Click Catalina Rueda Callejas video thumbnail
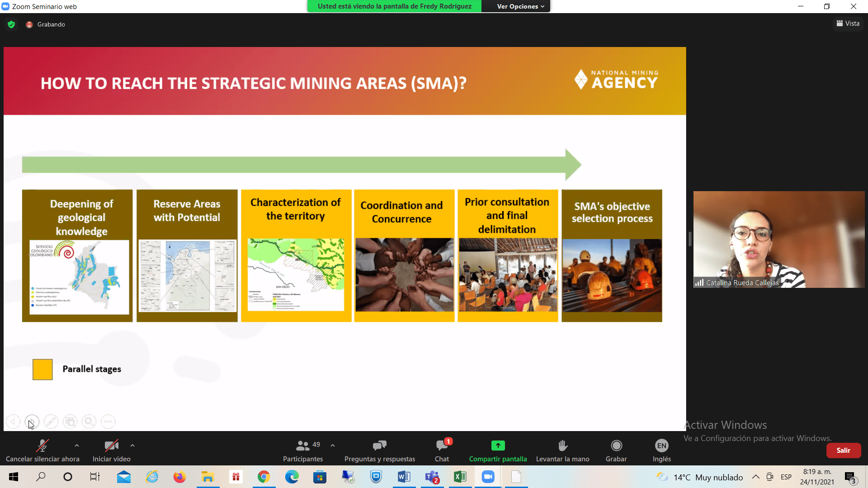 (779, 239)
